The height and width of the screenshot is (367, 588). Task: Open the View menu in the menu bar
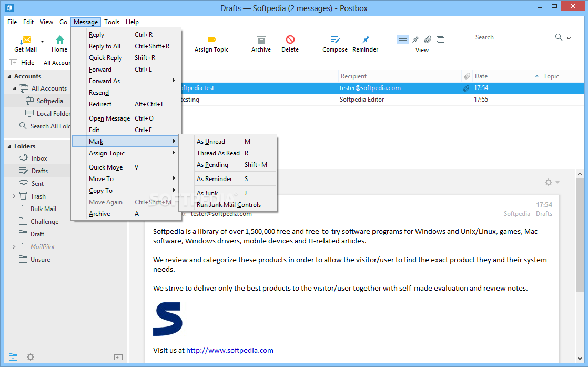point(46,22)
